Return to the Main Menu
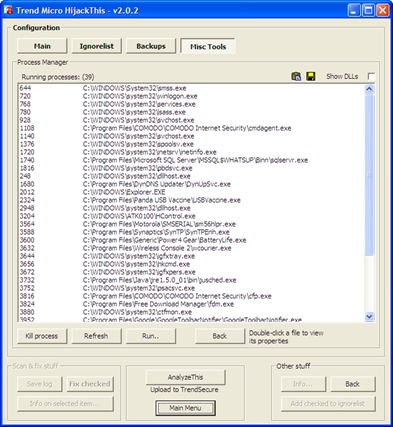Image resolution: width=393 pixels, height=427 pixels. 185,408
